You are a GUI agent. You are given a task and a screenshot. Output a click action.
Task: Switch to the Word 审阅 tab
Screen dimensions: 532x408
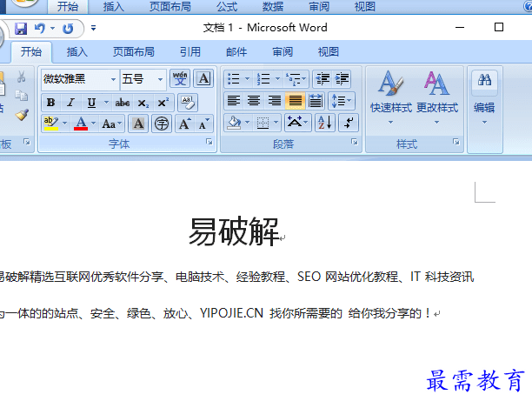tap(283, 52)
